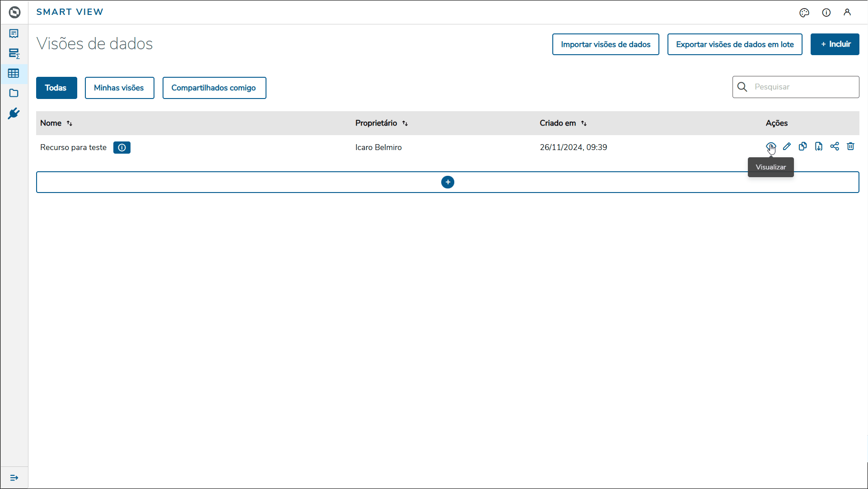Screen dimensions: 868x489
Task: Open the folder icon in sidebar
Action: pyautogui.click(x=14, y=93)
